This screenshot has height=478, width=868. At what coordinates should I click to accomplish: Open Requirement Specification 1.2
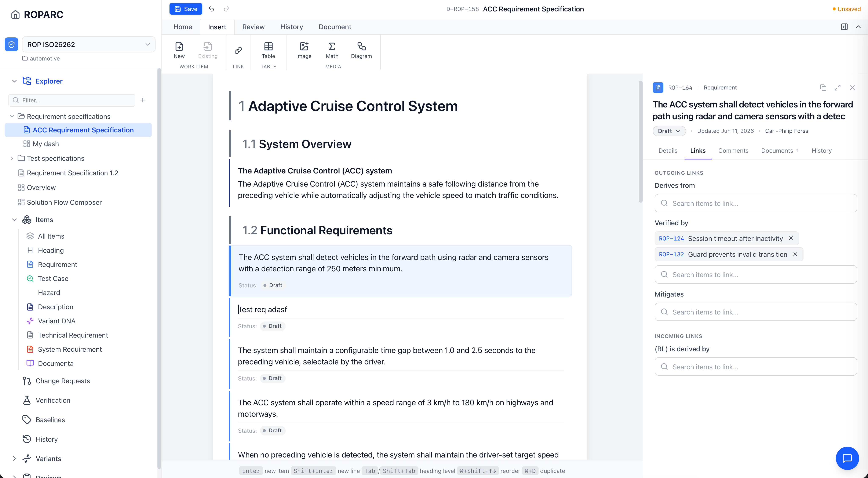[x=72, y=173]
